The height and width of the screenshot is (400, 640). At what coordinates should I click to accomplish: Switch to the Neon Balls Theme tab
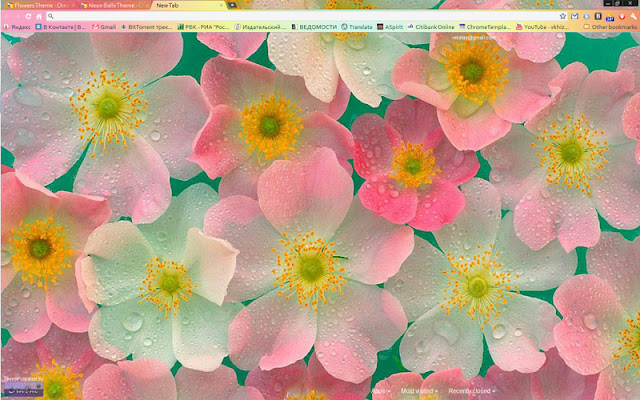click(x=114, y=5)
